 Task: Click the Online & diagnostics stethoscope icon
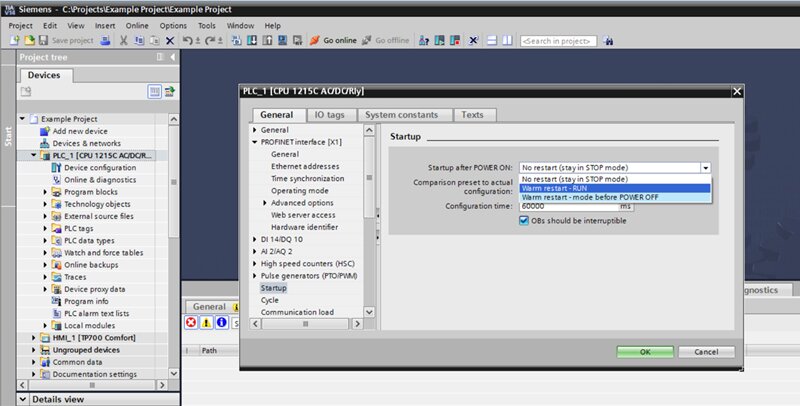56,180
